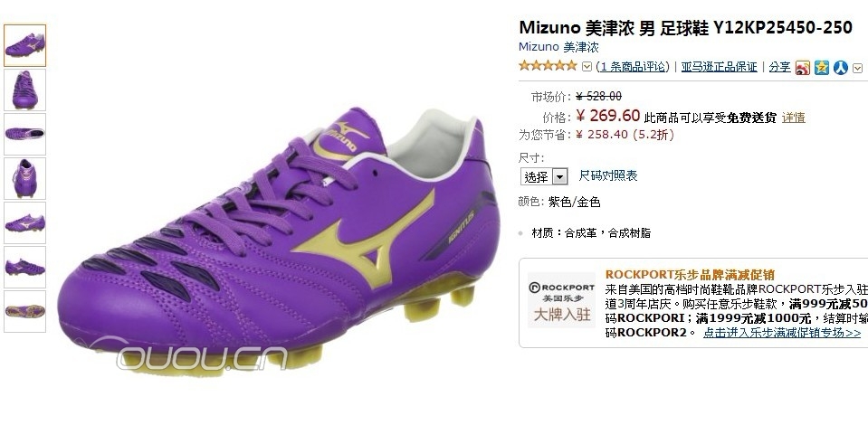Open 亚马逊正品保证 link
The width and height of the screenshot is (868, 425).
point(719,67)
